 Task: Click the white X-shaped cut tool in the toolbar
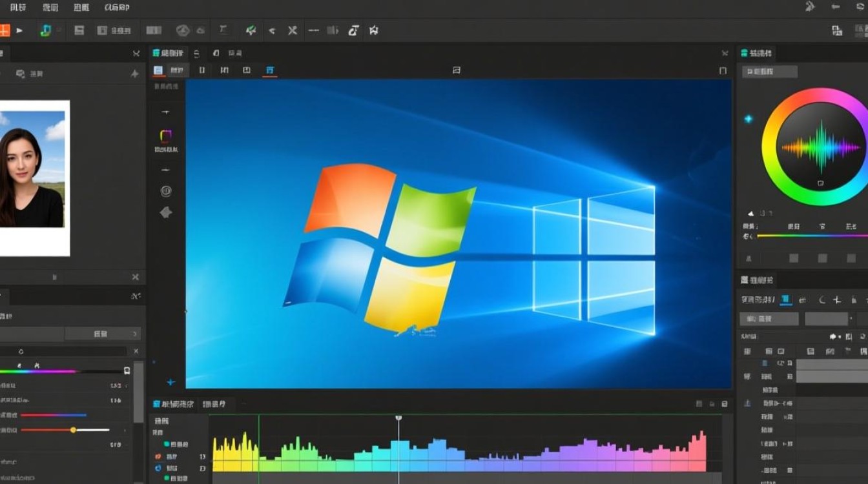(x=293, y=30)
